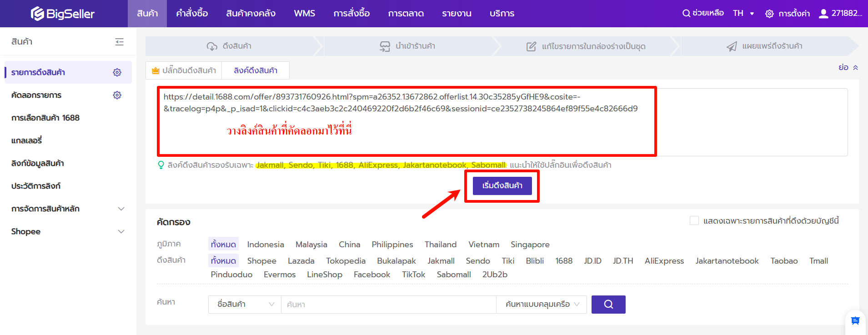Image resolution: width=868 pixels, height=335 pixels.
Task: Collapse the sidebar using the menu-fold icon
Action: (119, 42)
